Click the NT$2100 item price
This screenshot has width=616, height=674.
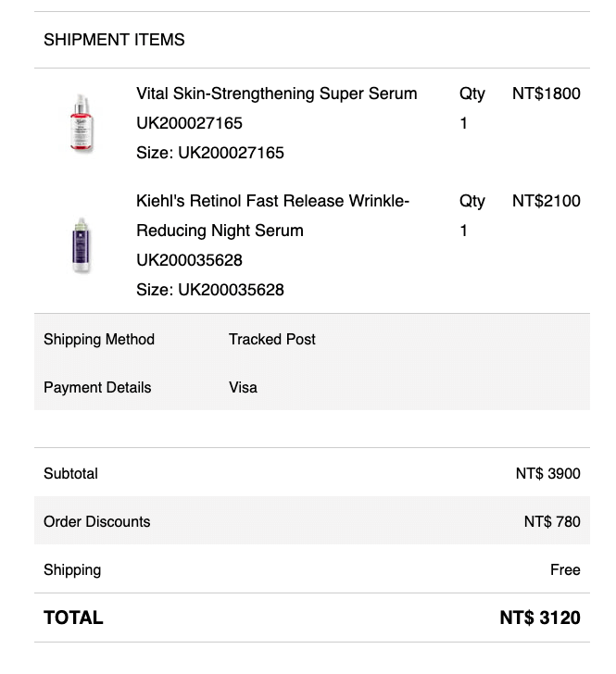tap(546, 201)
